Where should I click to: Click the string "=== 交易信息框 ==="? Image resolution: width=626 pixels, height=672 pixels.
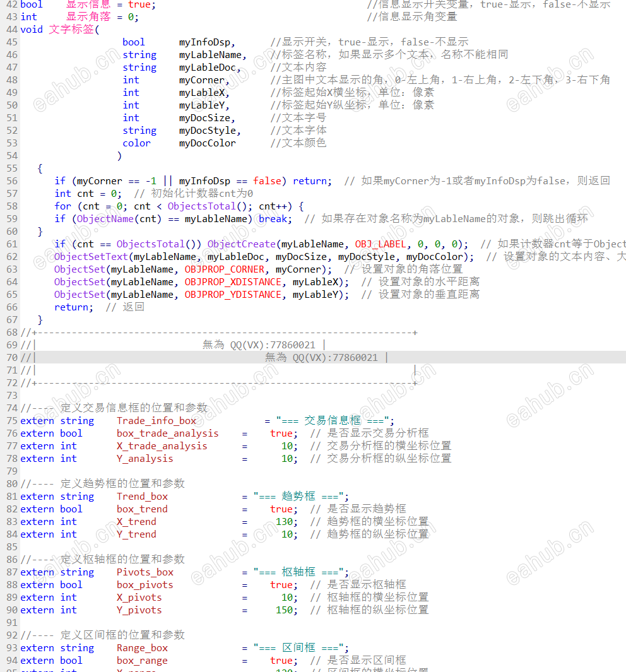click(x=333, y=421)
